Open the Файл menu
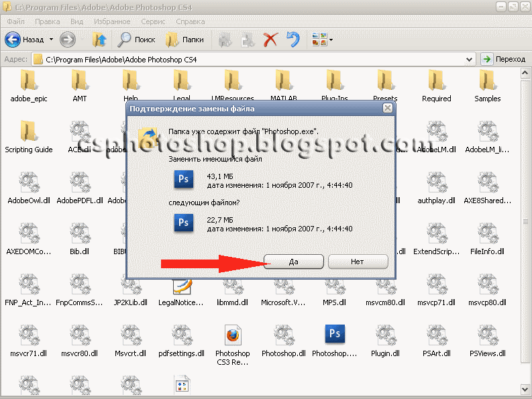Image resolution: width=532 pixels, height=399 pixels. (x=15, y=21)
